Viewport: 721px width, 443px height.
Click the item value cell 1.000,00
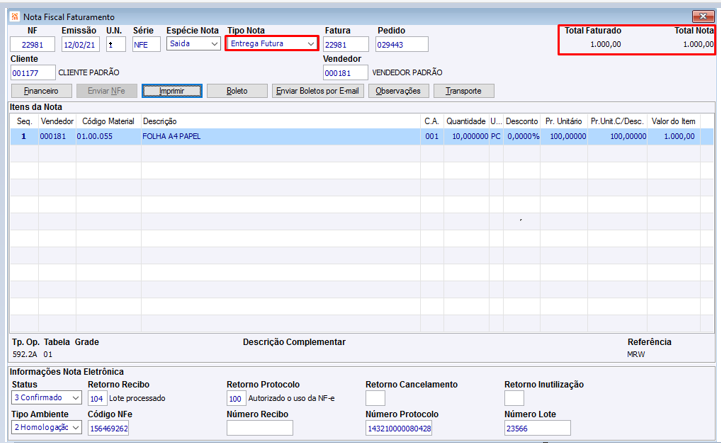[674, 136]
